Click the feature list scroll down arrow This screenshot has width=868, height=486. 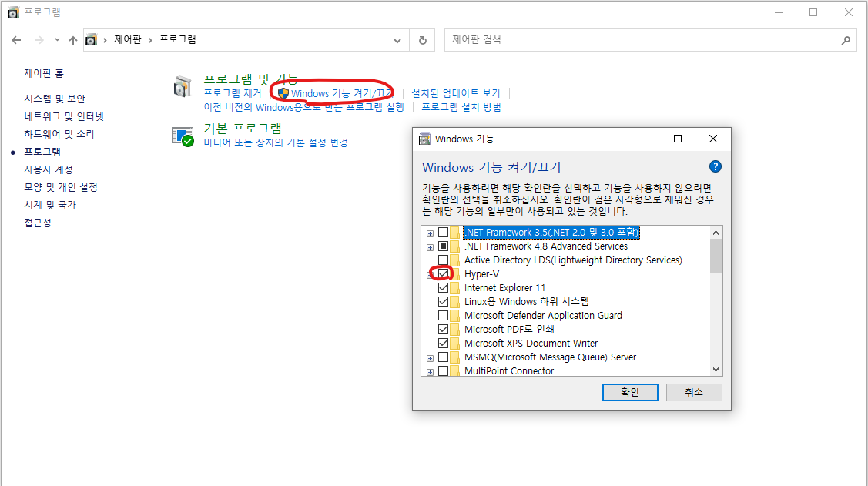[x=716, y=369]
